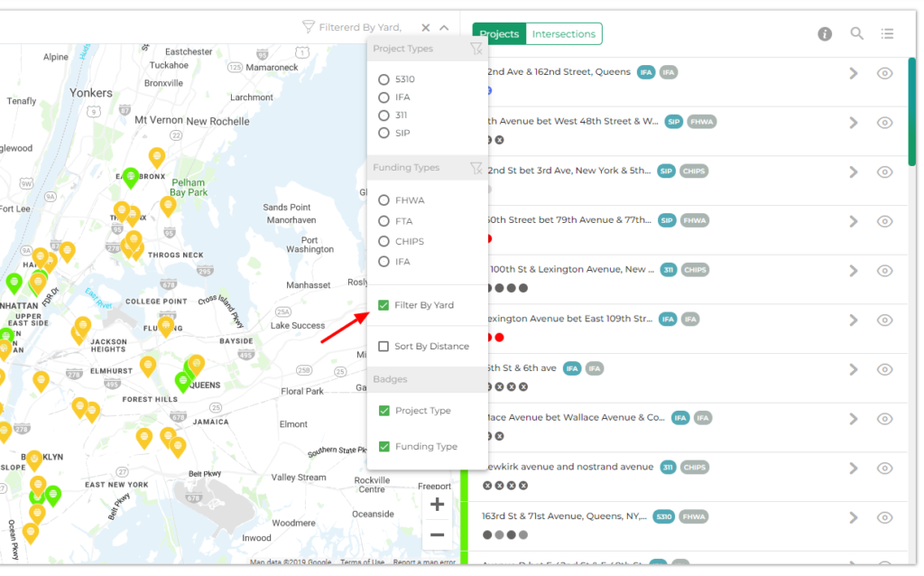Screen dimensions: 924x576
Task: Click the info icon in the header
Action: (825, 33)
